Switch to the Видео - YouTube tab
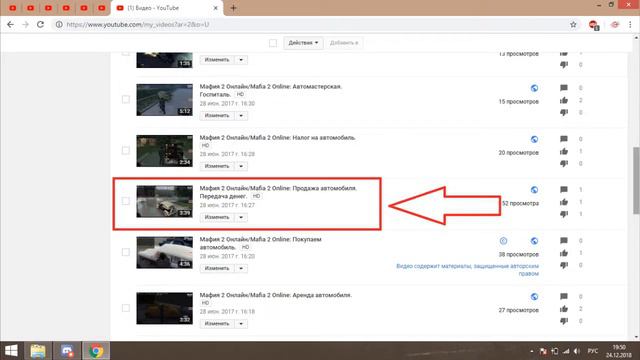The image size is (640, 360). [167, 8]
